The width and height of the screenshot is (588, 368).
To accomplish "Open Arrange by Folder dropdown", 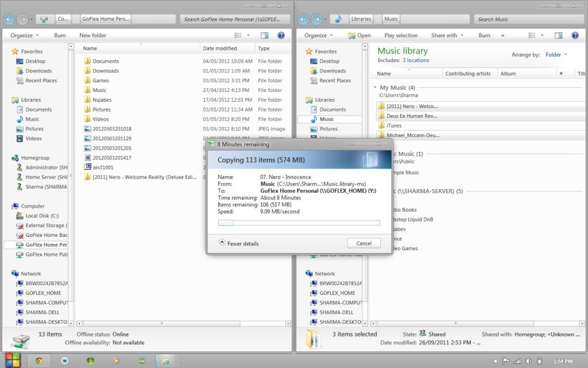I will click(556, 55).
